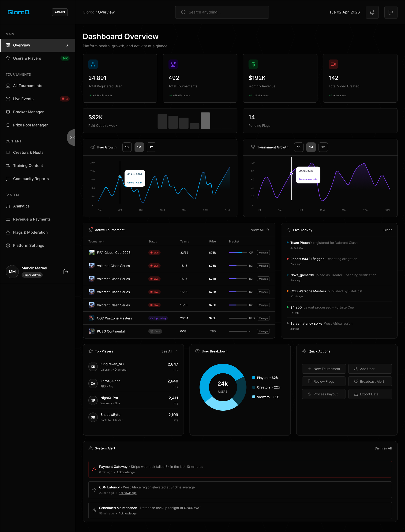The width and height of the screenshot is (405, 532).
Task: Click the MM profile avatar in sidebar
Action: pyautogui.click(x=12, y=272)
